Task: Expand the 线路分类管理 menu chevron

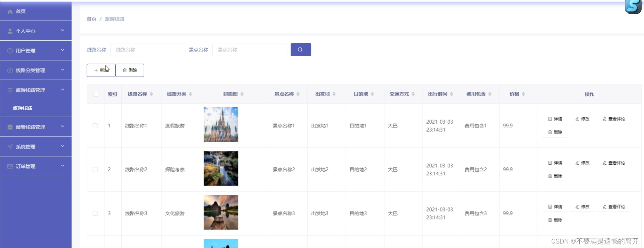Action: [63, 70]
